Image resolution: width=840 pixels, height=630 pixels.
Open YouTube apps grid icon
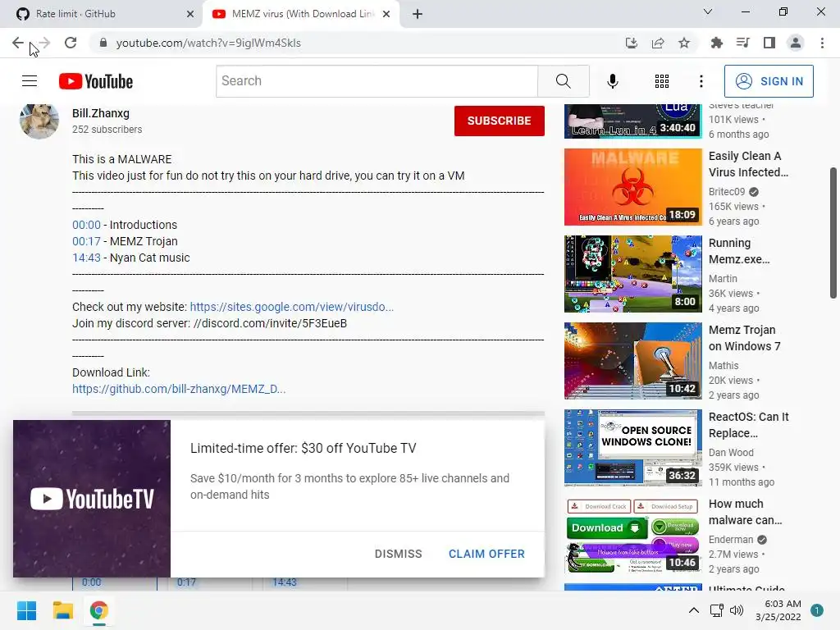click(662, 81)
